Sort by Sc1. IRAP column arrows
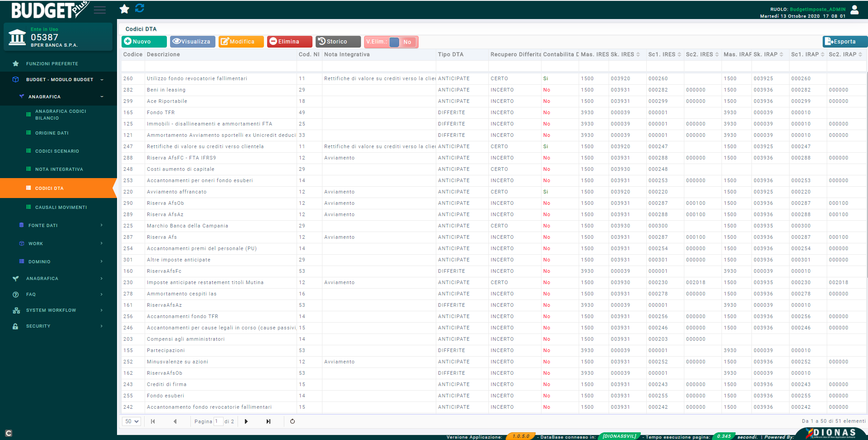868x440 pixels. 823,54
